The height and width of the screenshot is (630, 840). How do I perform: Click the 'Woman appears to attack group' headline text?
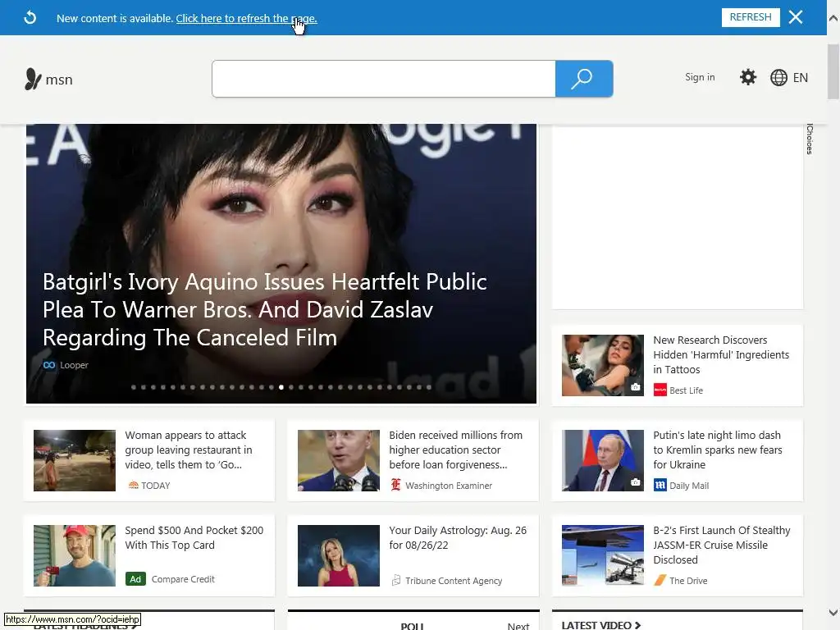(x=188, y=450)
